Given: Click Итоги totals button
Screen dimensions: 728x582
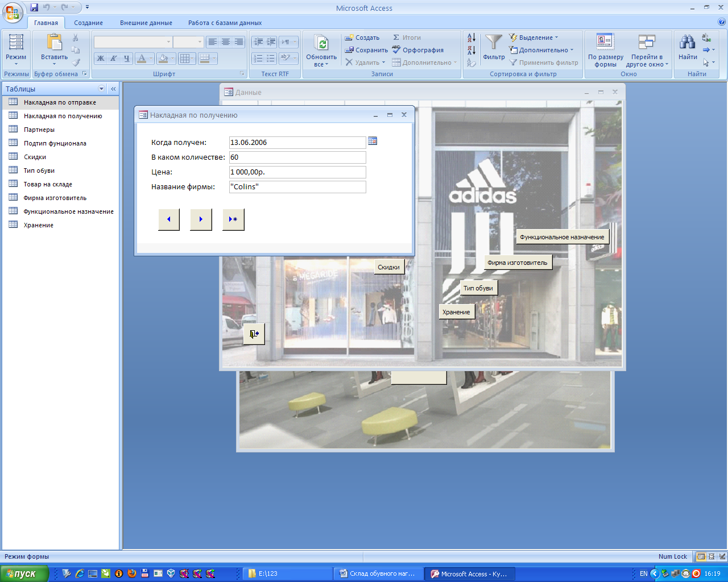Looking at the screenshot, I should pos(407,38).
